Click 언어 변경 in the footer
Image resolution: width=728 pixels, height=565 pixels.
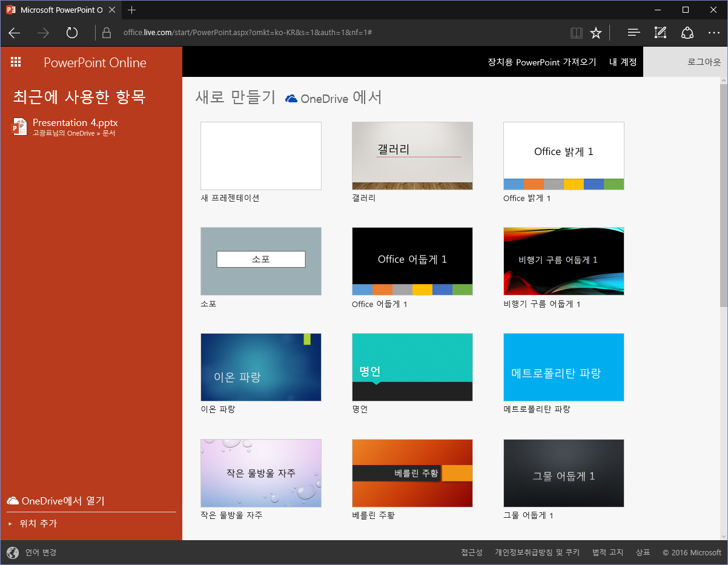[x=41, y=552]
